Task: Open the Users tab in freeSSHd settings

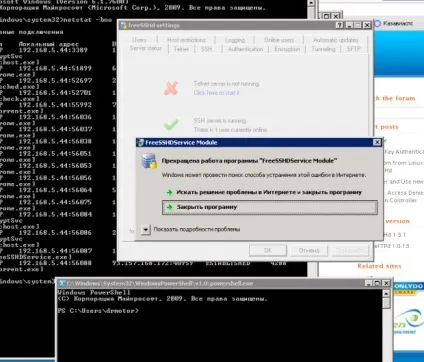Action: pos(139,40)
